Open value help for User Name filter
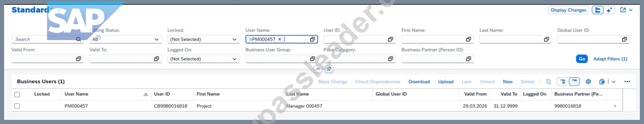The height and width of the screenshot is (124, 644). click(312, 39)
